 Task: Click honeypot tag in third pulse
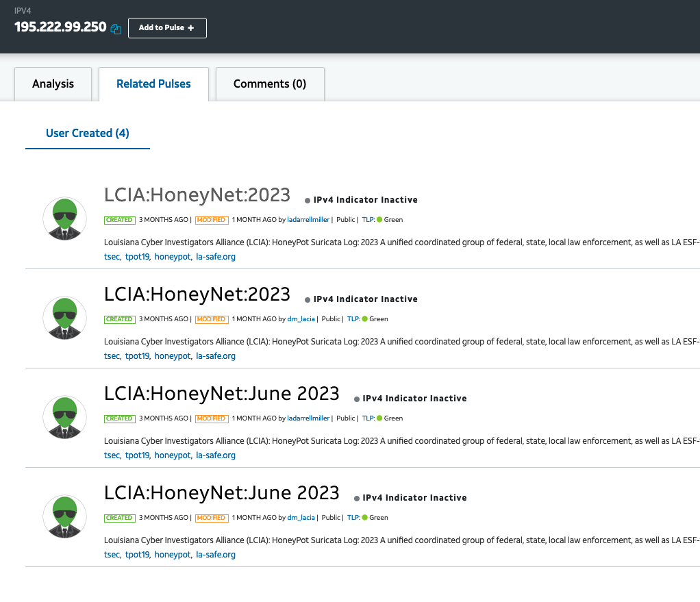[x=173, y=455]
